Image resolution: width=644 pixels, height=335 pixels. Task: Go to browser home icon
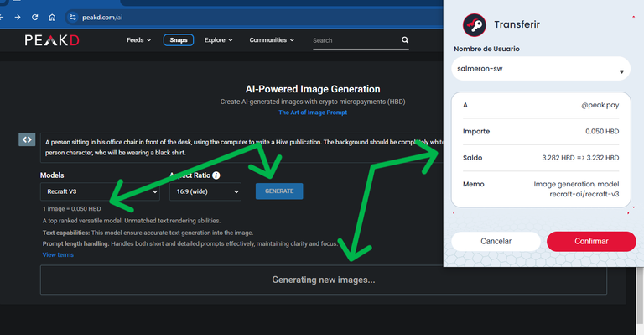click(52, 18)
